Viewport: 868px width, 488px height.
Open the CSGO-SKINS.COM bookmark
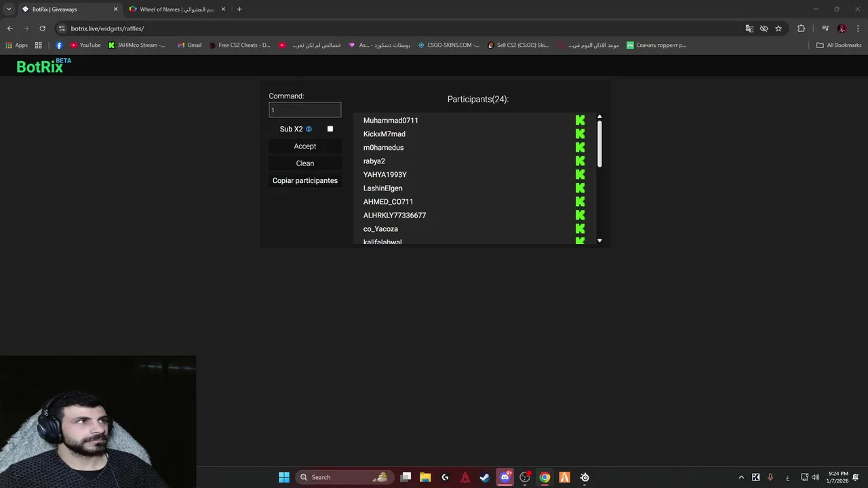click(448, 45)
